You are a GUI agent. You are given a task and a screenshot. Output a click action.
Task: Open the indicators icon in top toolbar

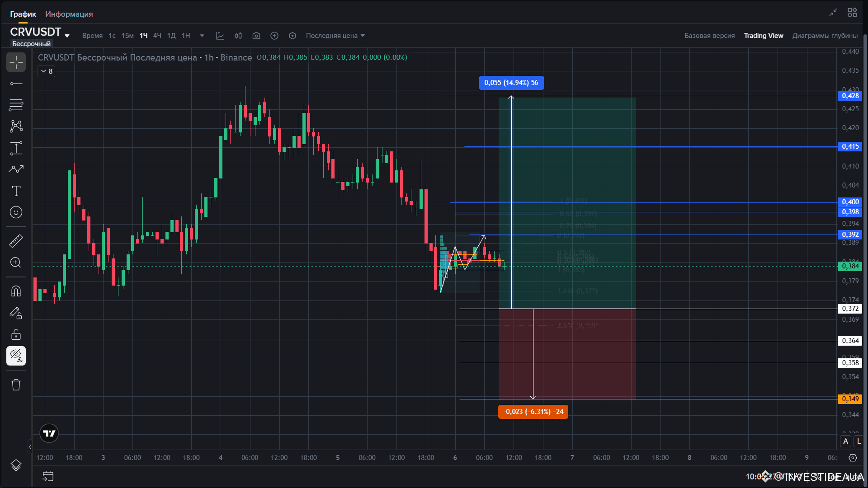tap(220, 36)
